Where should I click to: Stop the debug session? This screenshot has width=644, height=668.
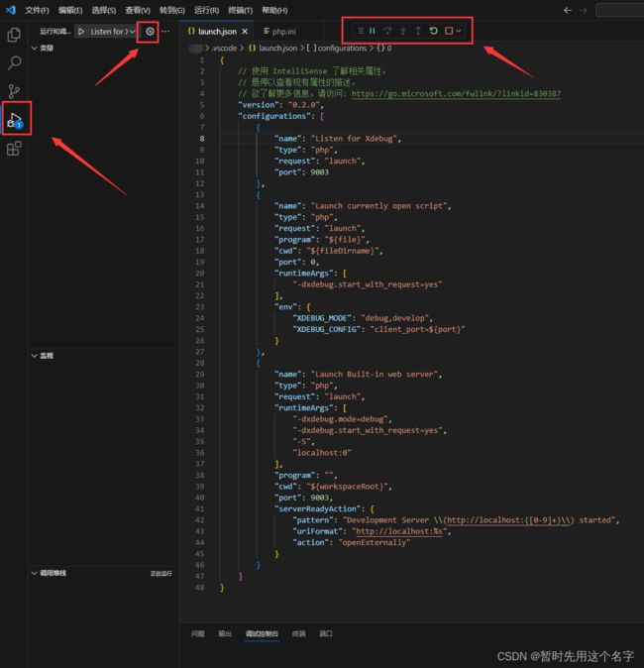[449, 31]
